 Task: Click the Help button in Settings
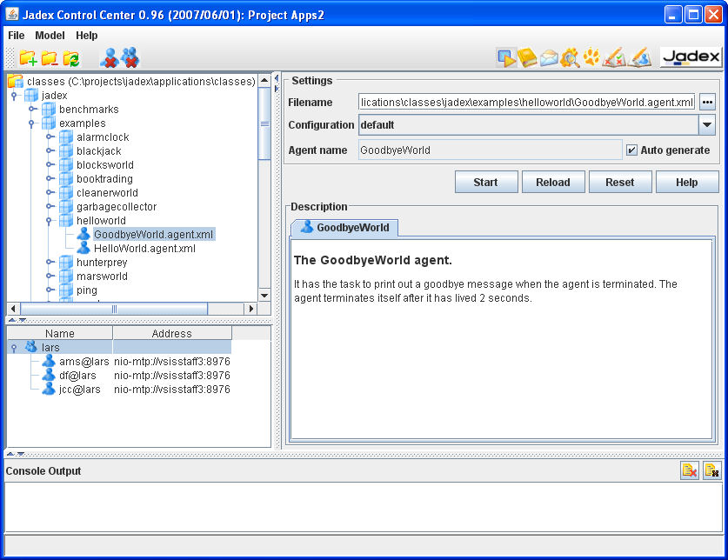click(686, 182)
